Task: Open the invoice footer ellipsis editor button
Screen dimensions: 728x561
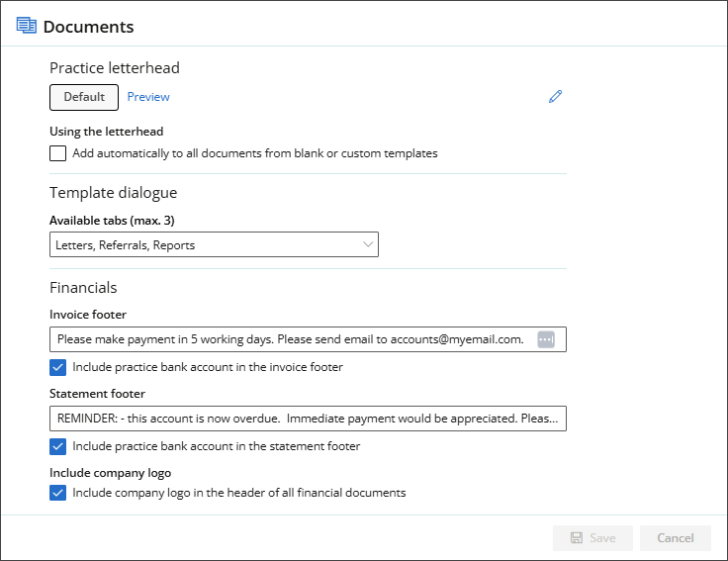Action: pyautogui.click(x=546, y=339)
